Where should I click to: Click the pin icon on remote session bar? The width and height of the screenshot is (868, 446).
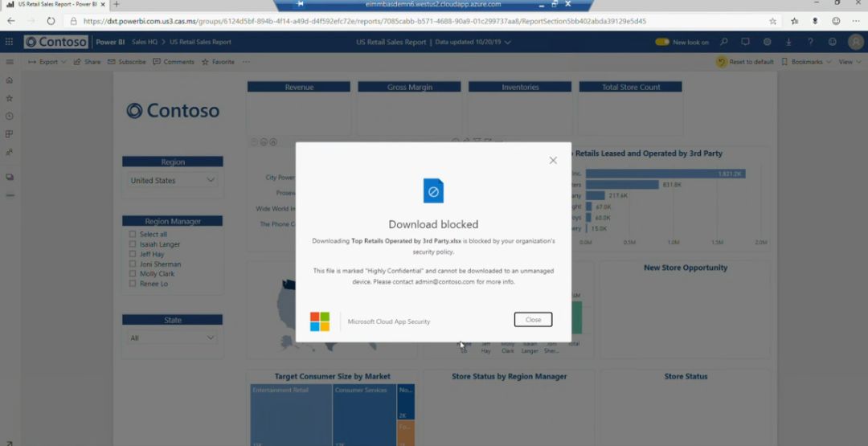click(300, 5)
